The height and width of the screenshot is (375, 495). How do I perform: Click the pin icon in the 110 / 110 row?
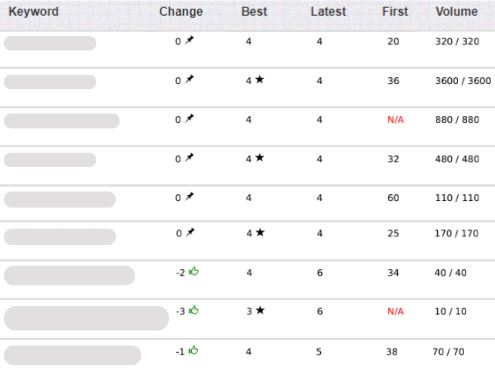189,196
